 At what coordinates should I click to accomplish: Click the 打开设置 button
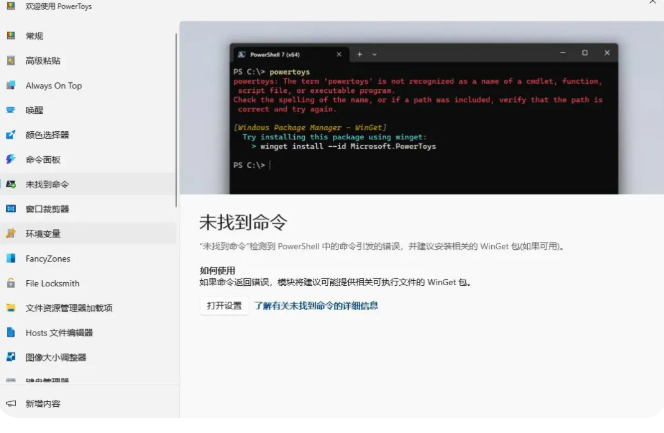(224, 306)
